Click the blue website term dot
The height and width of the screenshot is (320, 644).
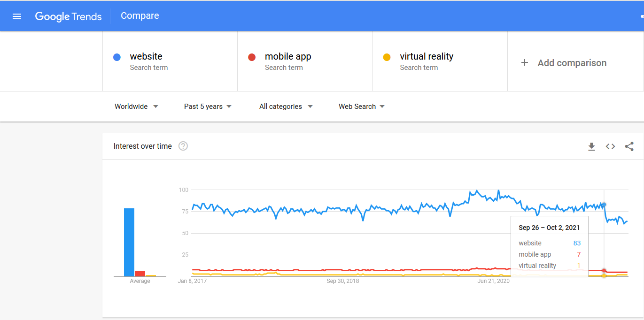tap(117, 57)
